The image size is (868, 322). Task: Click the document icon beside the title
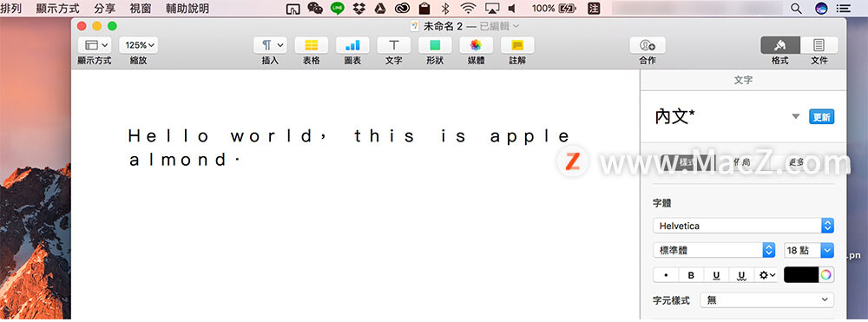point(414,26)
